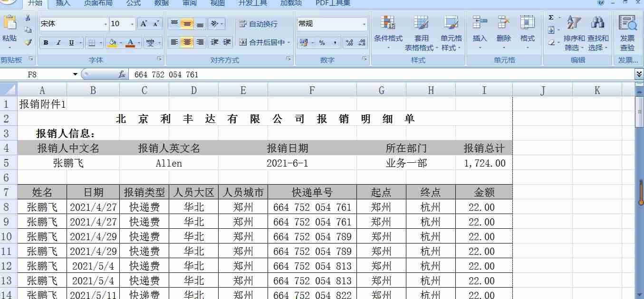The width and height of the screenshot is (644, 299).
Task: Click the Clear eraser icon
Action: pos(551,42)
